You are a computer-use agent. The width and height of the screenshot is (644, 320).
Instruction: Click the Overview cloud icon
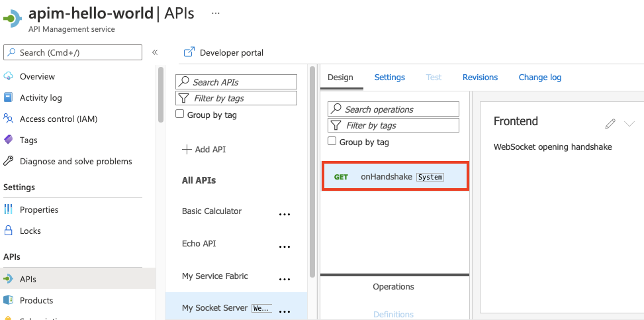(8, 76)
